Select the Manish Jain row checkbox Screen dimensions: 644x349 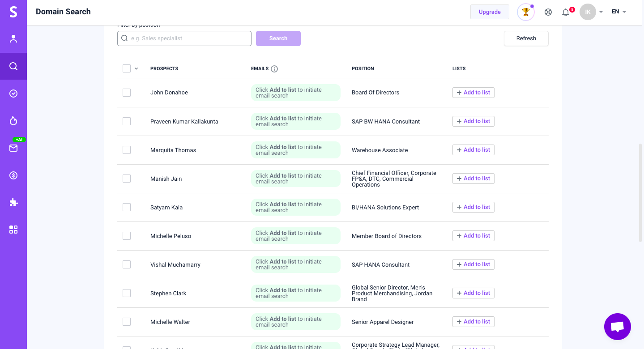127,179
